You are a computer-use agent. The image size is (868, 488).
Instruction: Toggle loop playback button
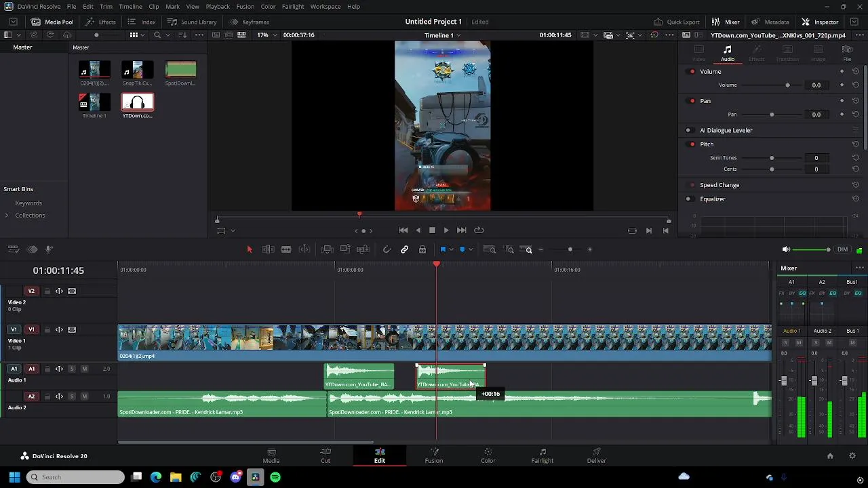(479, 230)
